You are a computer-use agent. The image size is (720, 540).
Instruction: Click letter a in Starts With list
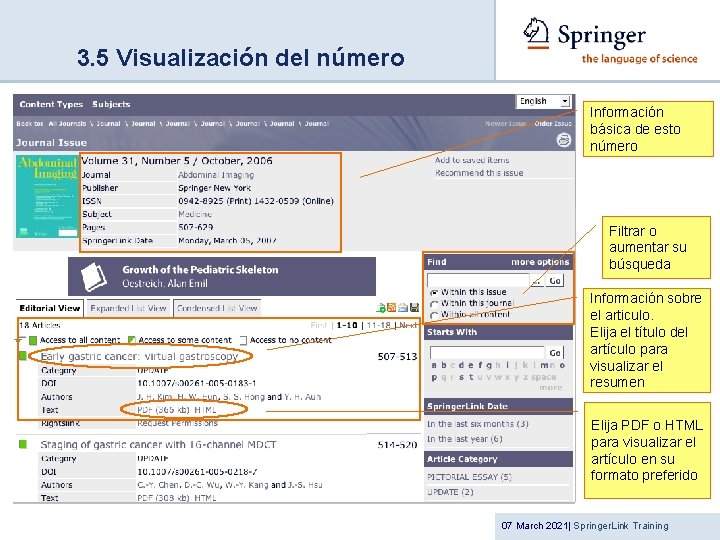pyautogui.click(x=434, y=366)
